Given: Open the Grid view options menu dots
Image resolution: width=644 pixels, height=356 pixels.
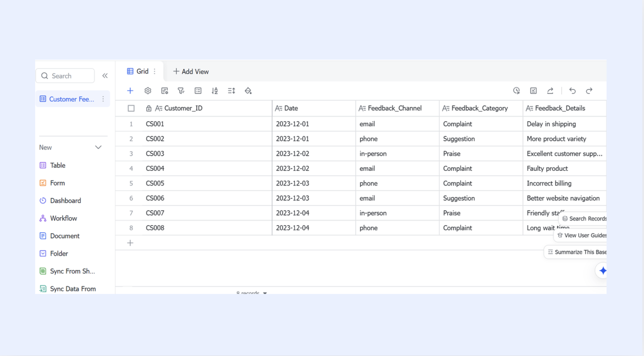Looking at the screenshot, I should [x=154, y=71].
